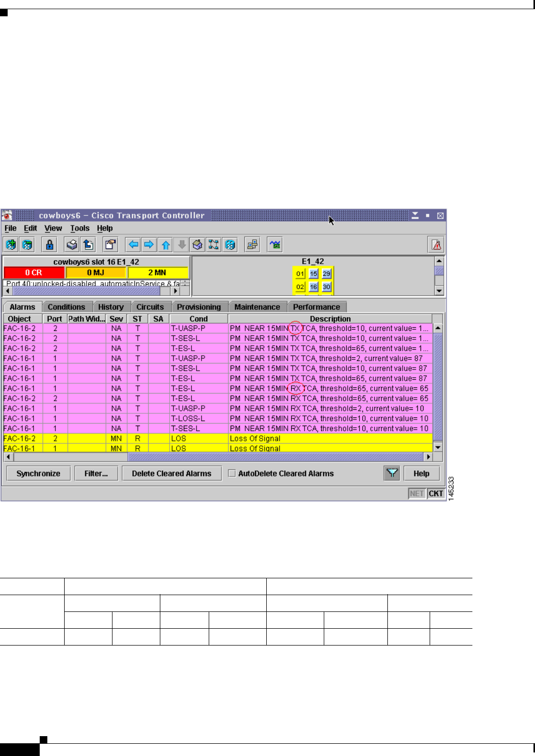Click the orange 0 MJ alarm count
This screenshot has height=756, width=535.
click(x=96, y=273)
